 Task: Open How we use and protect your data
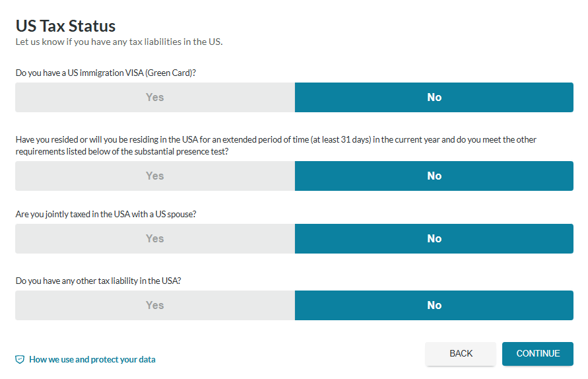point(92,359)
